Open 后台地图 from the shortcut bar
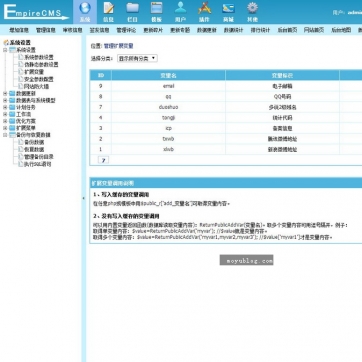This screenshot has height=362, width=362. point(341,30)
